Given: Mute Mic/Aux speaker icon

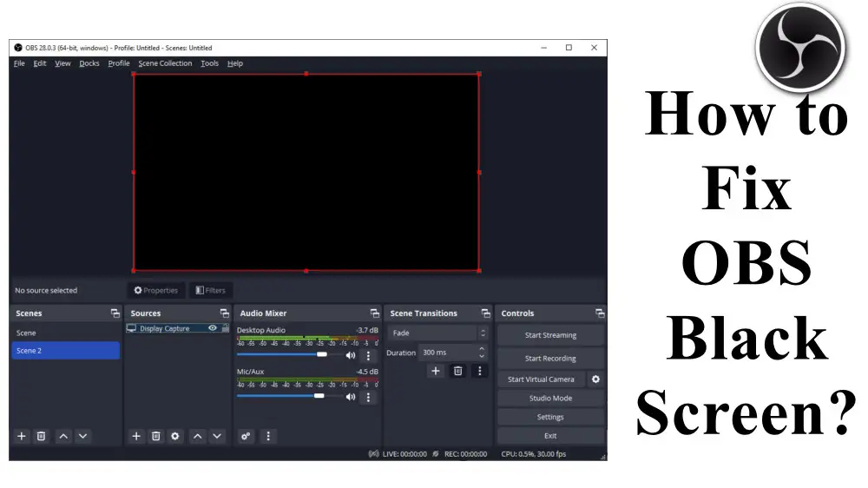Looking at the screenshot, I should [351, 397].
